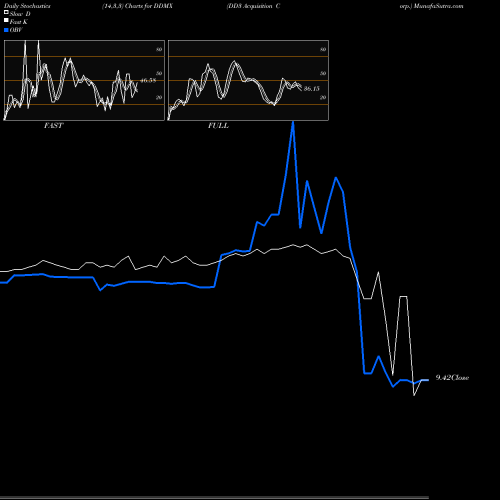The image size is (500, 500).
Task: Click the horizontal scrollbar at bottom
Action: pyautogui.click(x=214, y=497)
